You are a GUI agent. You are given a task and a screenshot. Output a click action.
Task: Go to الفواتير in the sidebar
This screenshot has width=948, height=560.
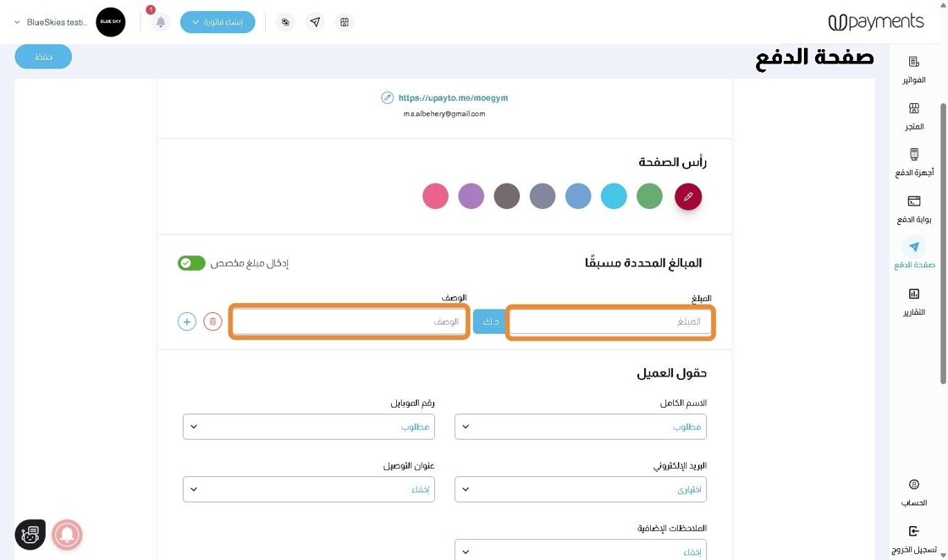[913, 69]
